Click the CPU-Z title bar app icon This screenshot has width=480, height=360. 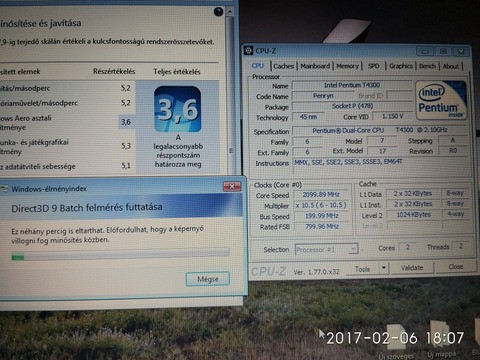pyautogui.click(x=248, y=50)
